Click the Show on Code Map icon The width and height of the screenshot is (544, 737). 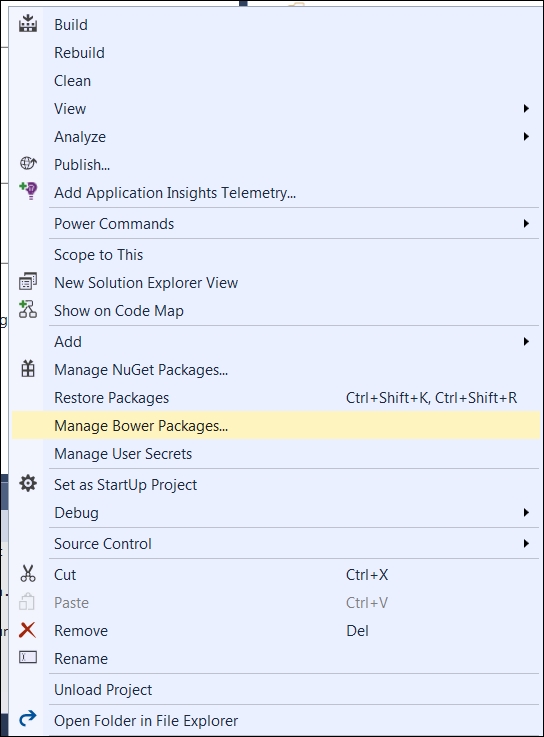(28, 310)
